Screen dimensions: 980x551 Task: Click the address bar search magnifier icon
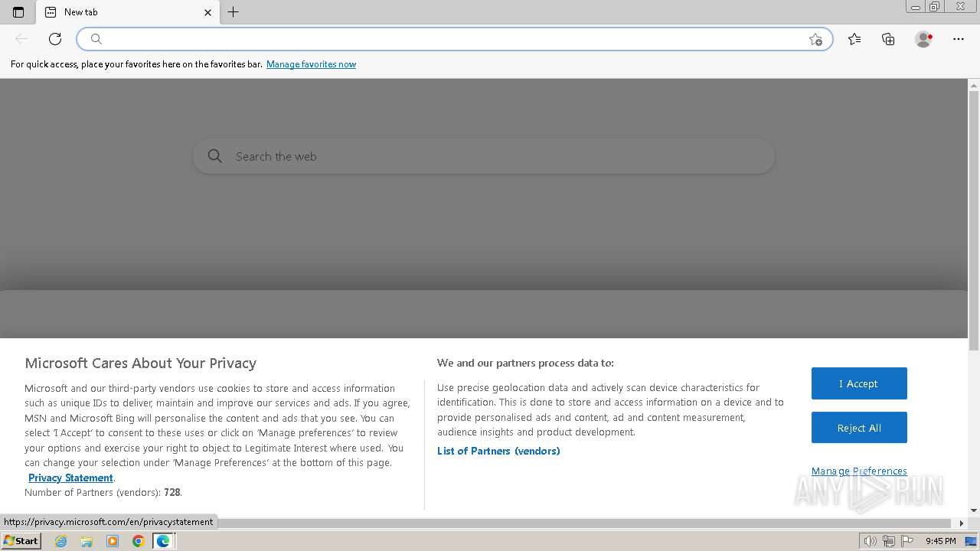[96, 39]
